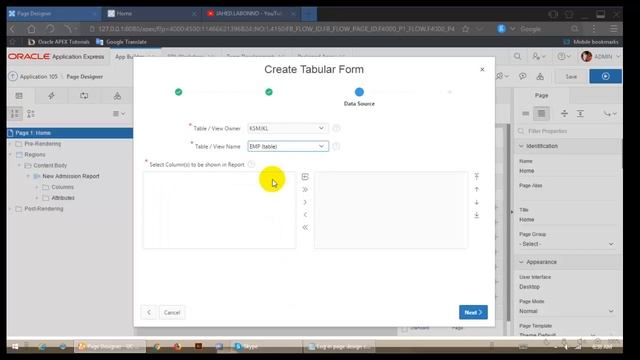Open the Page Group select list

click(x=567, y=244)
